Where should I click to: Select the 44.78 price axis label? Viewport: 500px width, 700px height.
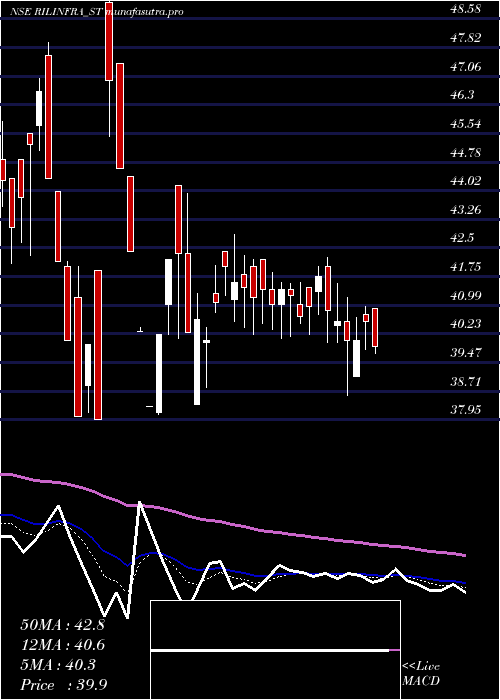[466, 153]
